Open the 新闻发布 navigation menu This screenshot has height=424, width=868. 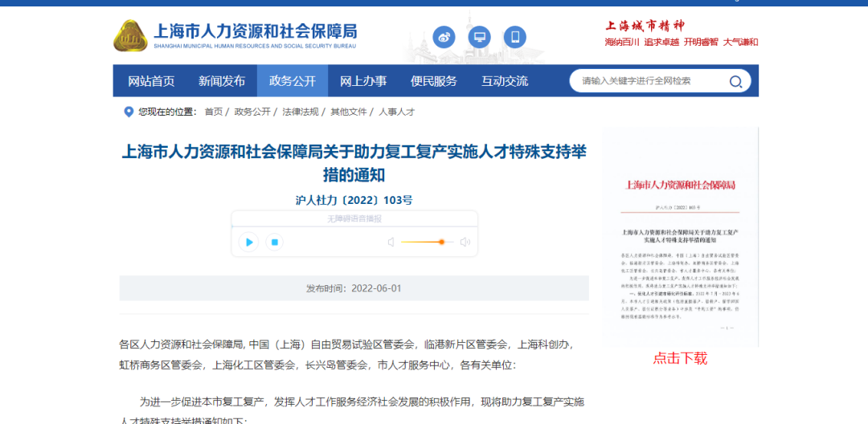click(x=222, y=81)
